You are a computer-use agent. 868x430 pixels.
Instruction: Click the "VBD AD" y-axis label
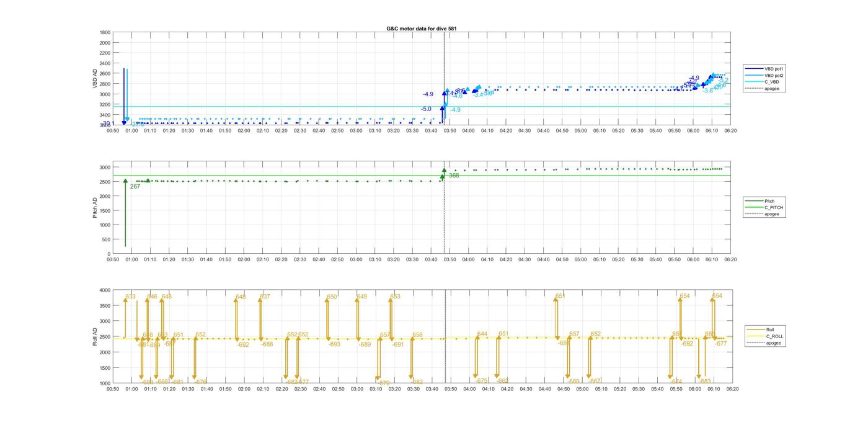point(95,78)
